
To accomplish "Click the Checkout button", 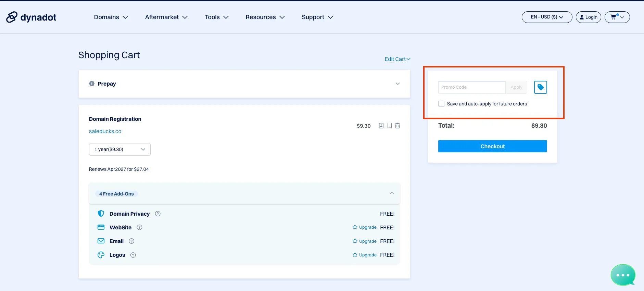I will tap(493, 146).
